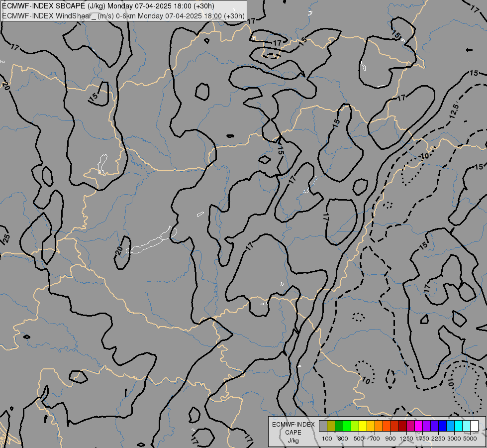Pick the yellow-green legend swatch
Screen dimensions: 487x448
[x=355, y=426]
